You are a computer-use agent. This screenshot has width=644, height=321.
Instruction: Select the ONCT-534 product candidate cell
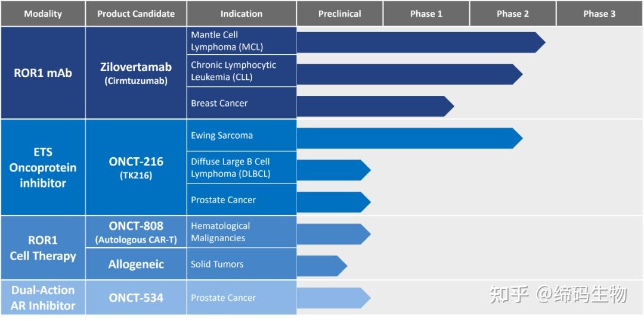coord(136,298)
